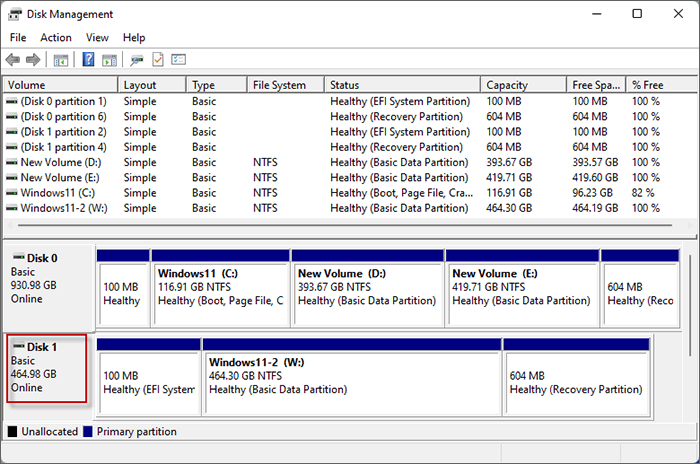
Task: Click the disk connection toolbar icon
Action: pos(137,60)
